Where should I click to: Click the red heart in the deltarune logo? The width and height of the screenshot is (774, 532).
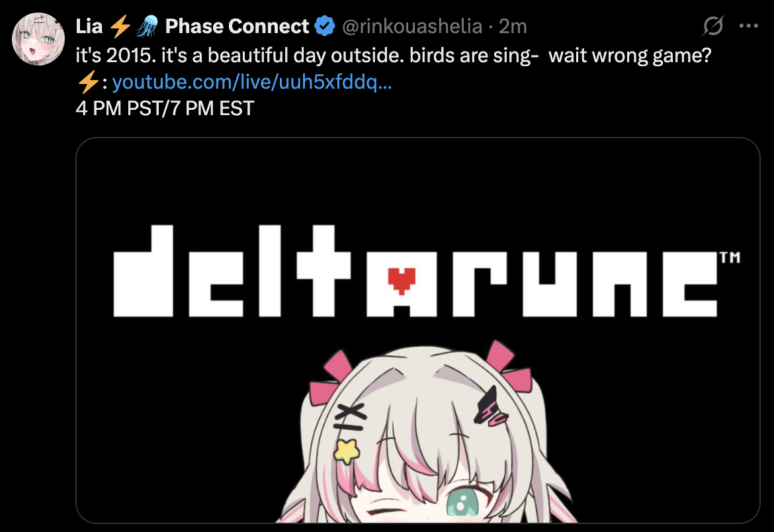coord(402,281)
